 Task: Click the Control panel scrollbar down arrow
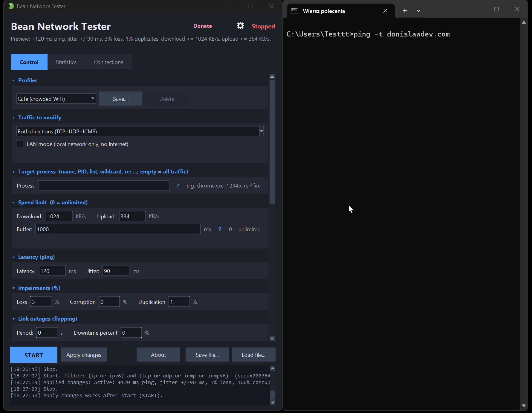tap(272, 339)
